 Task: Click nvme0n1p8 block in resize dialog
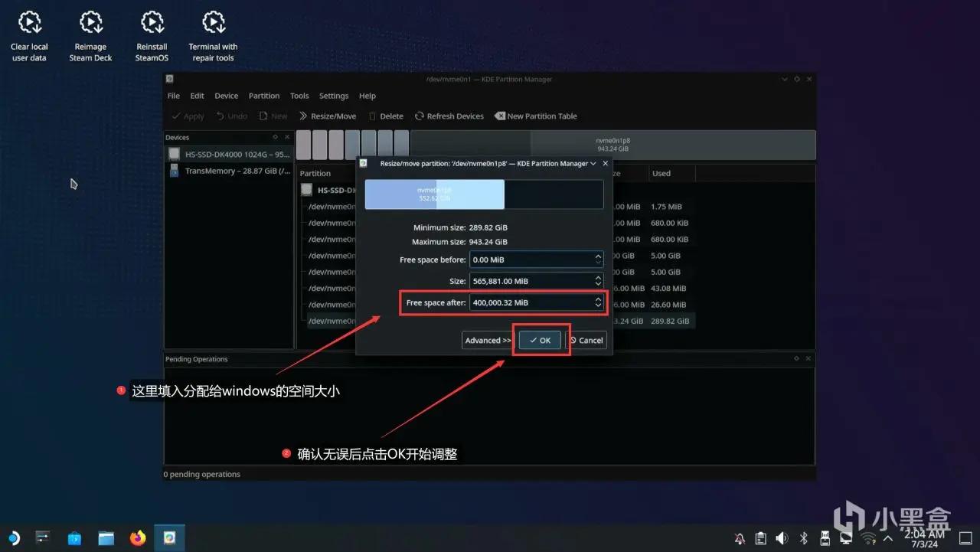(434, 194)
